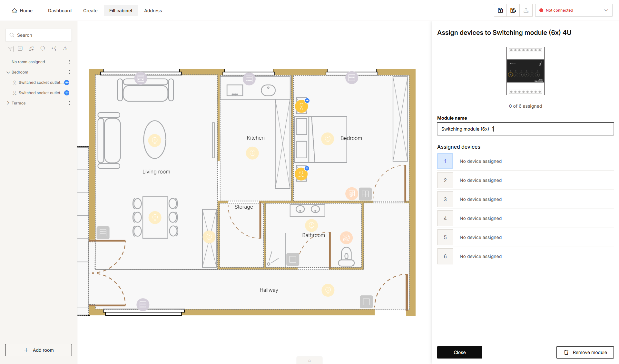This screenshot has width=619, height=364.
Task: Click the Living room ceiling light icon
Action: pyautogui.click(x=155, y=140)
